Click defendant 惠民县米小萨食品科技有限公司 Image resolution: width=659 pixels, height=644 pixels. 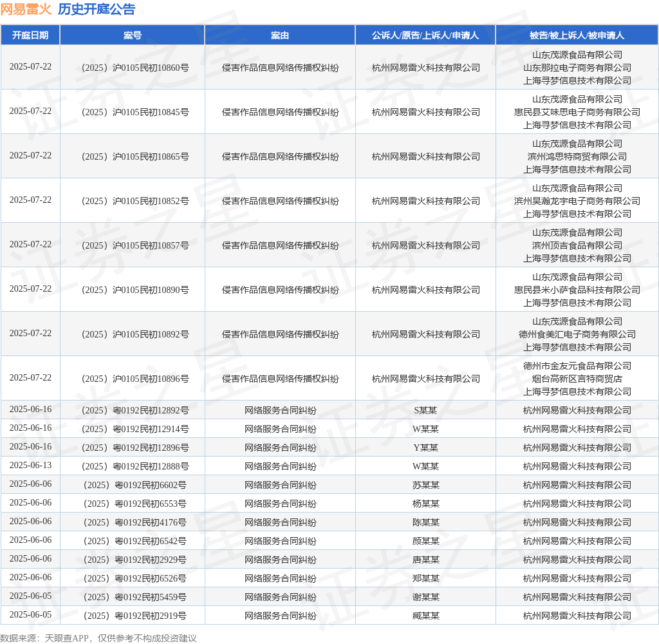click(x=577, y=290)
